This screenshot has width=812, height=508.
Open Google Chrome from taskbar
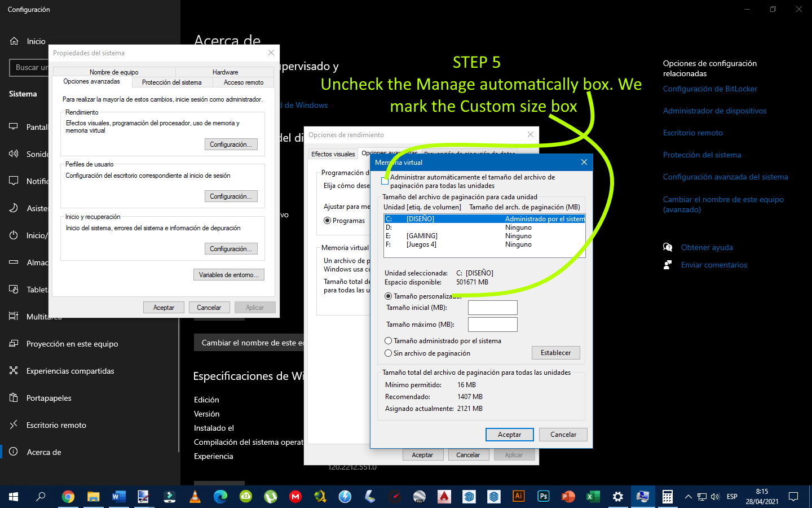tap(68, 497)
